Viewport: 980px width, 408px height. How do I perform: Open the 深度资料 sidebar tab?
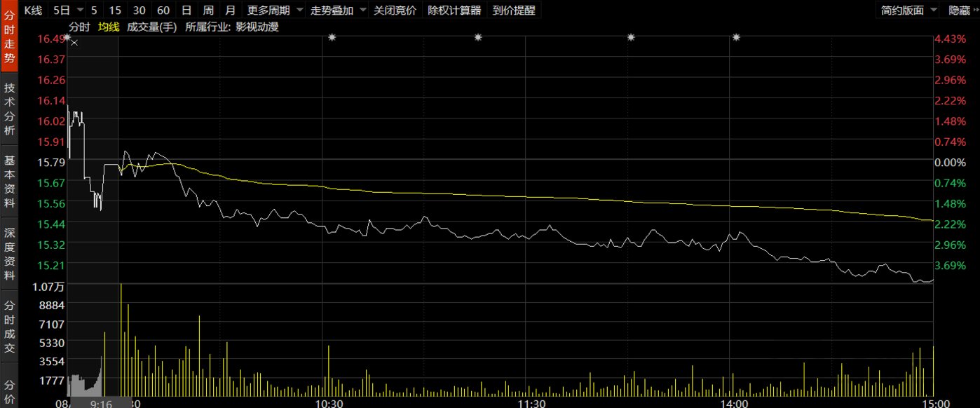9,254
